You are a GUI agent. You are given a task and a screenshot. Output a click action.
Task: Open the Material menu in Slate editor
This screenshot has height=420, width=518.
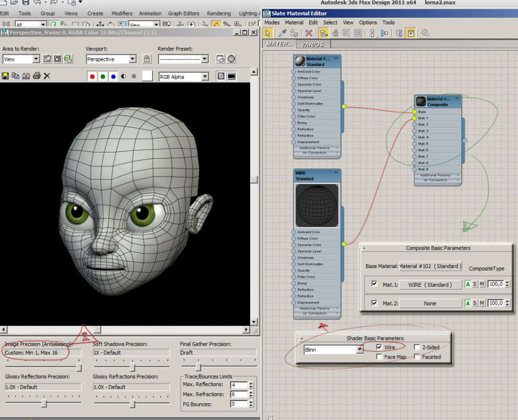click(294, 22)
